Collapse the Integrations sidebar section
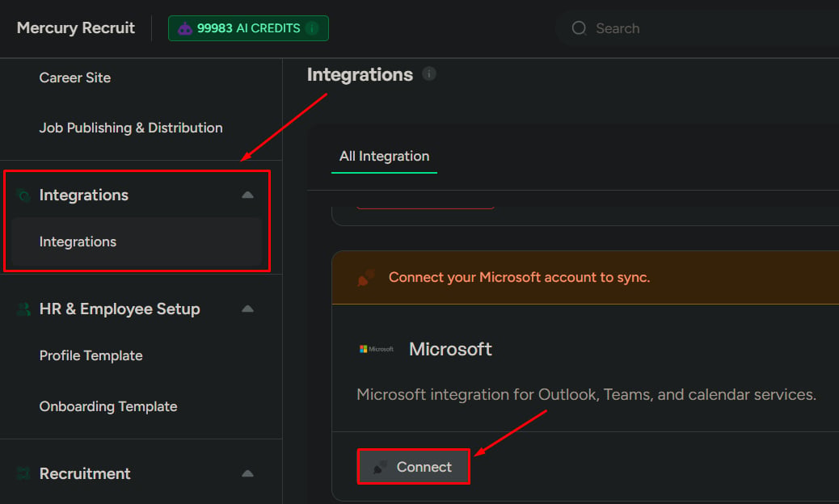839x504 pixels. (x=247, y=195)
